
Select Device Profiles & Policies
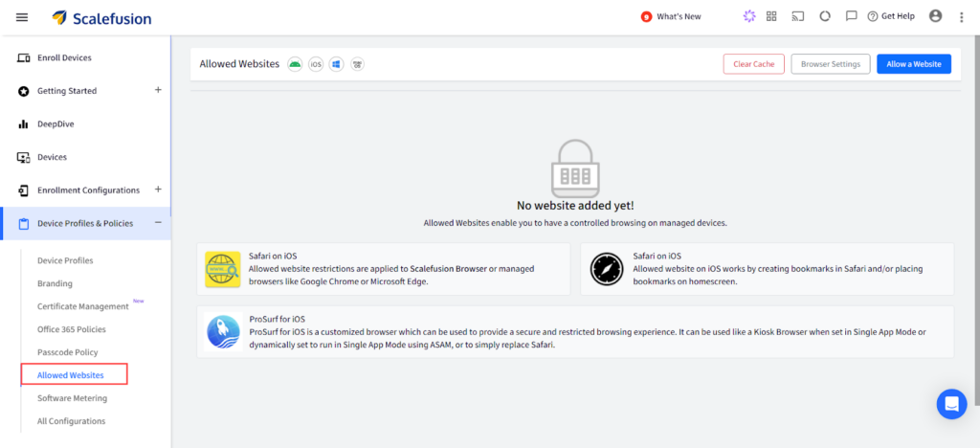tap(85, 223)
